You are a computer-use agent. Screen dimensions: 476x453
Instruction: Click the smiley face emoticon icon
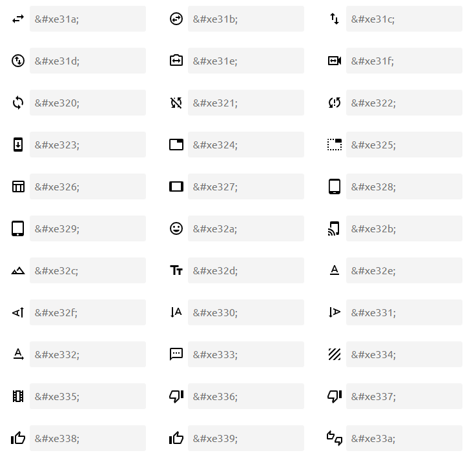point(176,228)
